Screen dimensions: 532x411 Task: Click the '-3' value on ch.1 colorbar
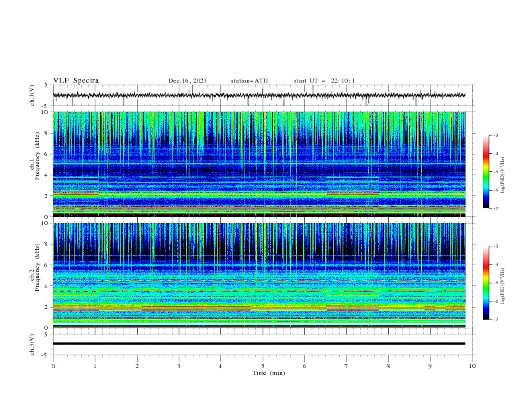point(496,135)
